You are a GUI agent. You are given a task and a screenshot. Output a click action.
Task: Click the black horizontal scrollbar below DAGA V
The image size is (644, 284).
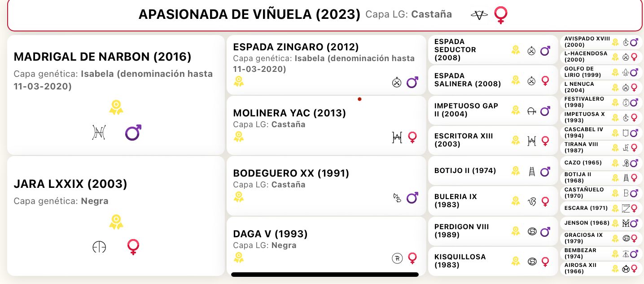coord(325,274)
